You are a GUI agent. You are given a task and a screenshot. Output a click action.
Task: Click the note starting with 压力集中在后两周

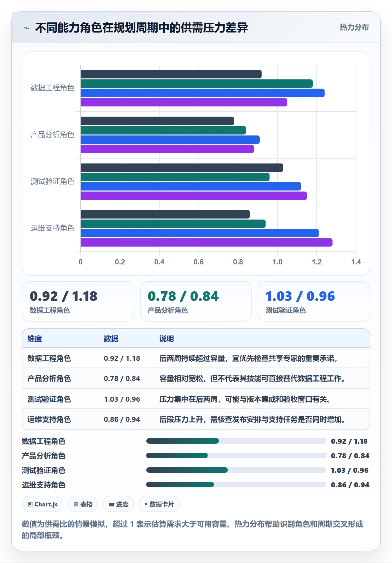click(245, 399)
